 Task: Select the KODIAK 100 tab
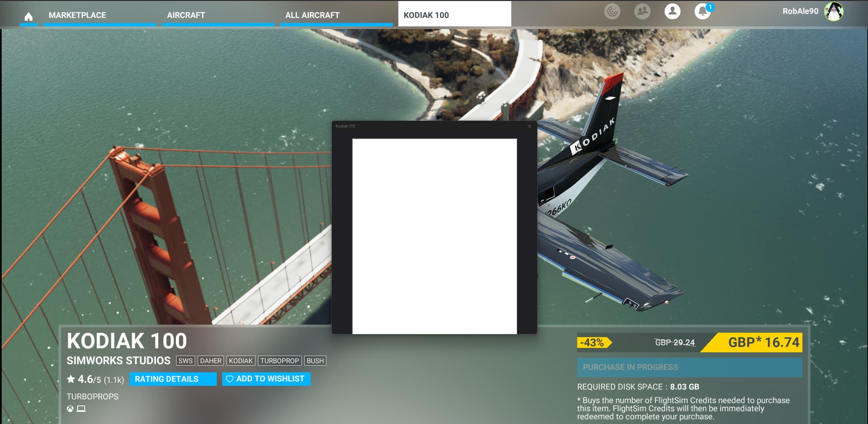tap(454, 14)
